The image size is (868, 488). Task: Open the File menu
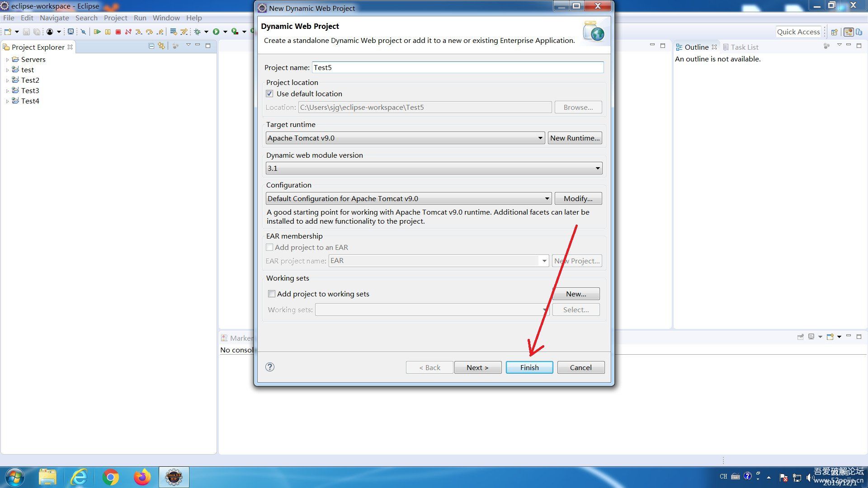tap(9, 18)
